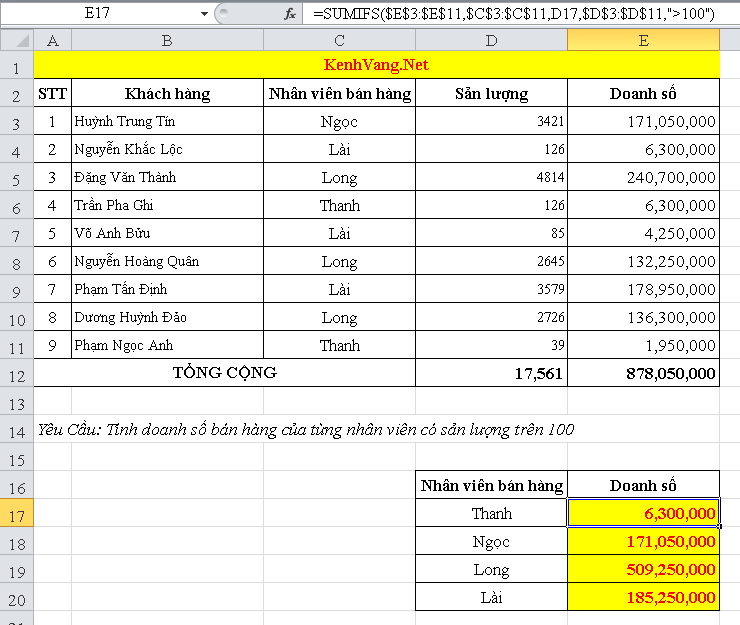Select total cell 17,561
The width and height of the screenshot is (740, 625).
pyautogui.click(x=491, y=373)
